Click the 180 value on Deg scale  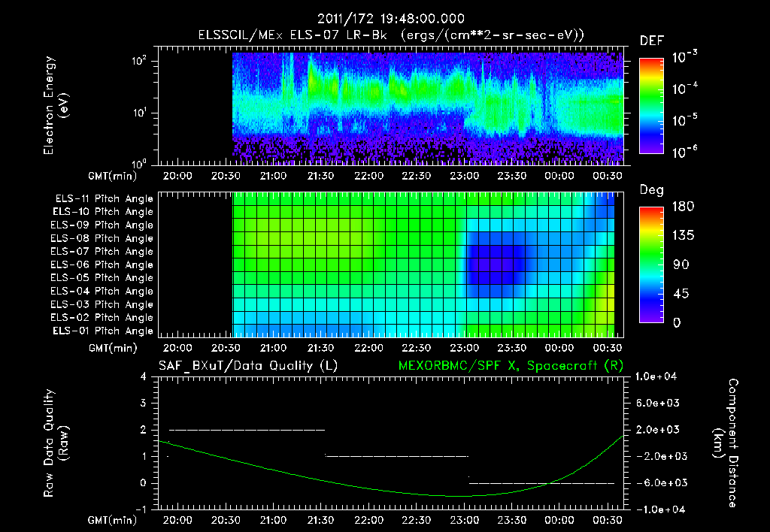tap(683, 206)
